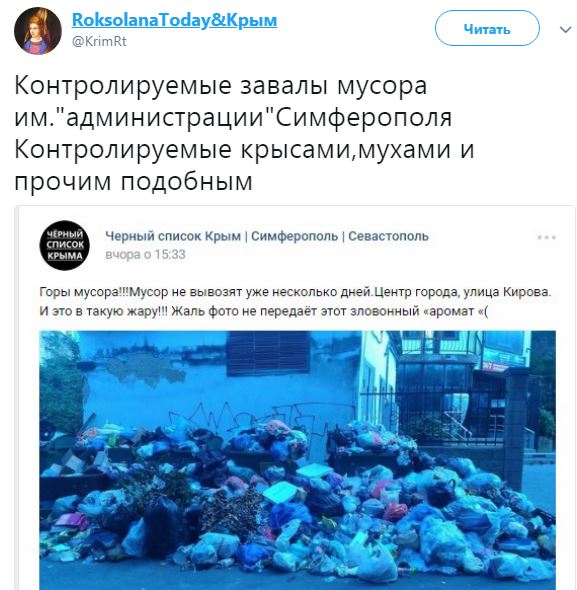Image resolution: width=577 pixels, height=590 pixels.
Task: Click "Симферополь" in the group title
Action: [x=294, y=236]
